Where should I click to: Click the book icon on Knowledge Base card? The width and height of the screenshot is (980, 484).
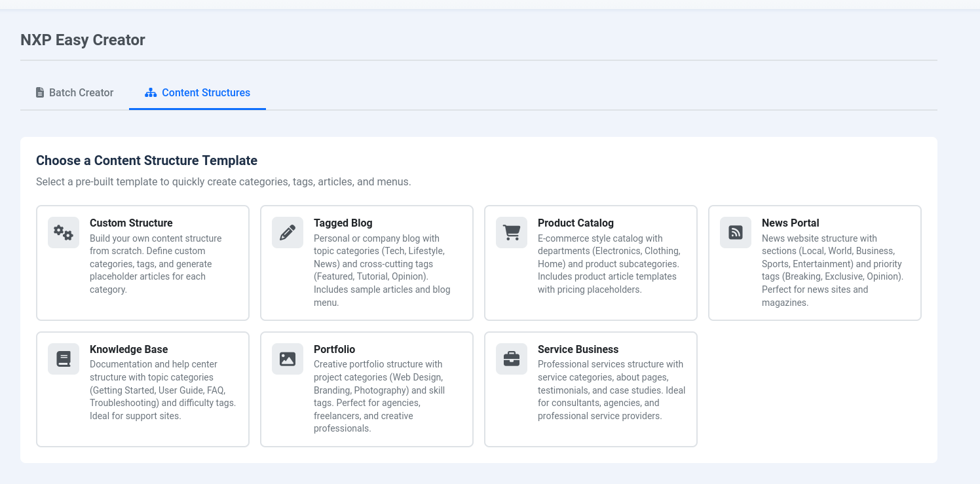coord(63,359)
